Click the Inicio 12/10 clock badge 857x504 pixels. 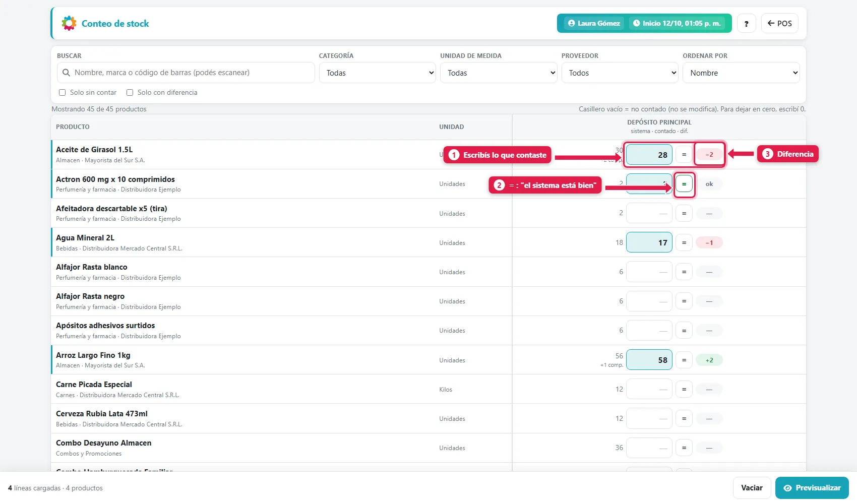tap(677, 23)
